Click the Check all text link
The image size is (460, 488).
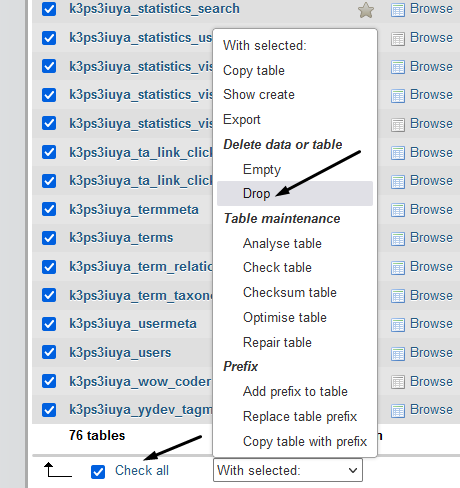click(x=142, y=470)
